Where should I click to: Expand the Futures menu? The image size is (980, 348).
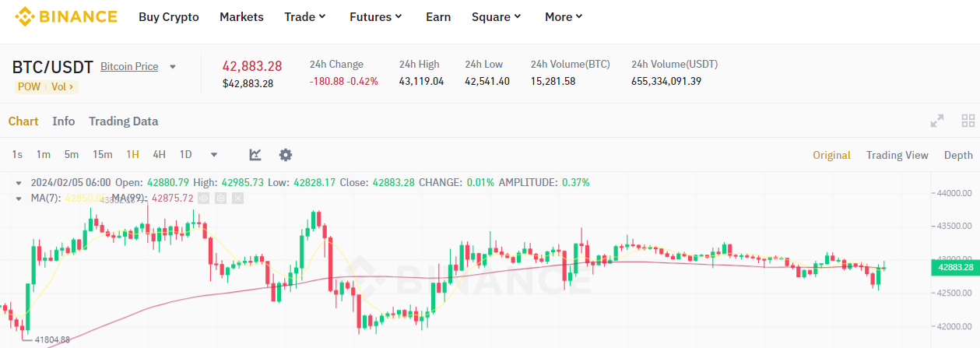click(x=375, y=17)
